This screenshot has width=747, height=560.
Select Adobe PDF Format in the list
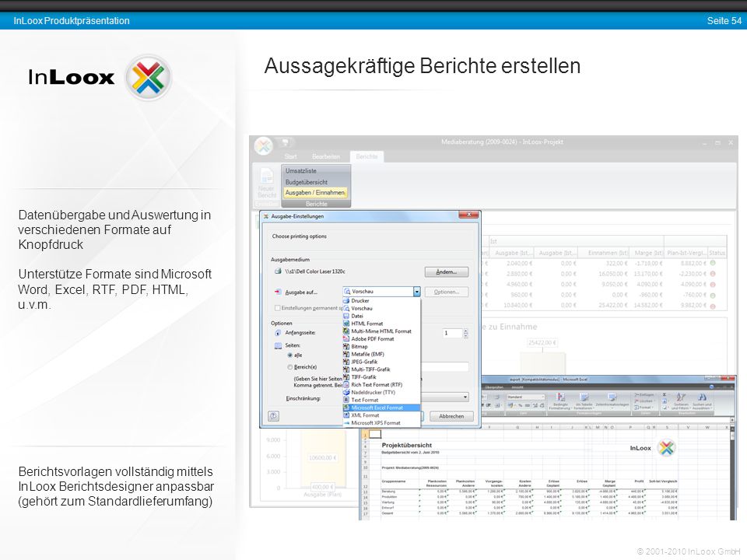coord(381,338)
